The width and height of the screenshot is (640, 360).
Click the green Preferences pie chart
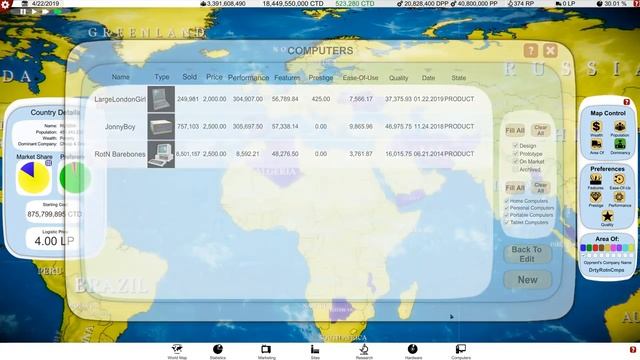pyautogui.click(x=75, y=178)
